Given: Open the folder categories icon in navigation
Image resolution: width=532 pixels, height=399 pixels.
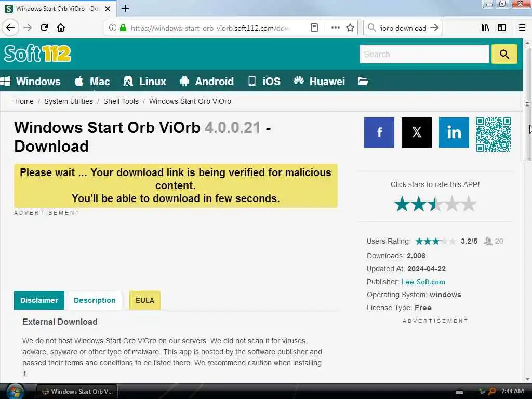Looking at the screenshot, I should click(x=363, y=82).
